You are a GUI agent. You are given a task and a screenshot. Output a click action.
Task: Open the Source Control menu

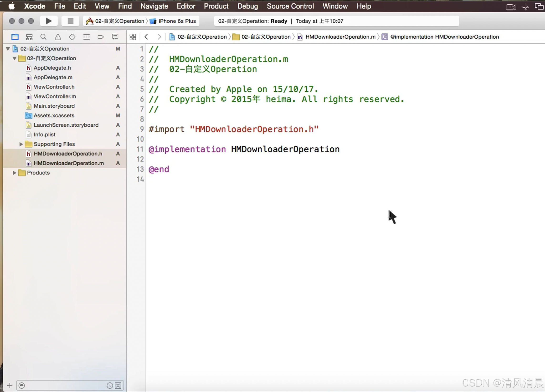[x=290, y=6]
